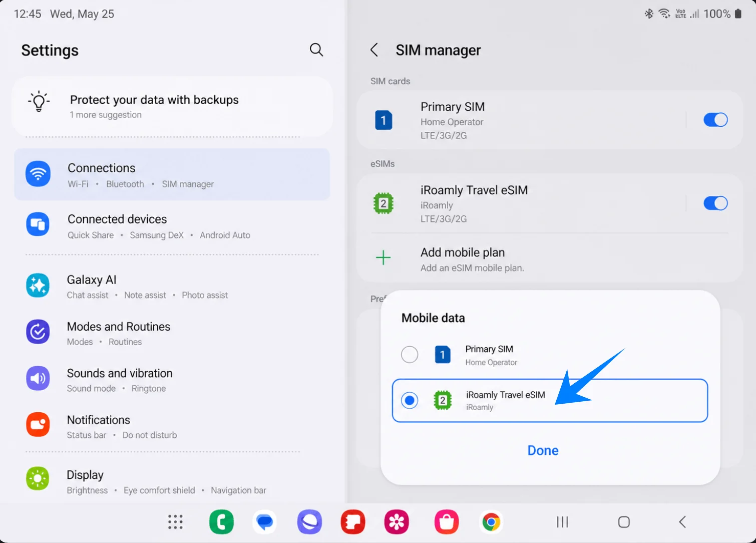The width and height of the screenshot is (756, 543).
Task: Open Connections settings category
Action: (172, 174)
